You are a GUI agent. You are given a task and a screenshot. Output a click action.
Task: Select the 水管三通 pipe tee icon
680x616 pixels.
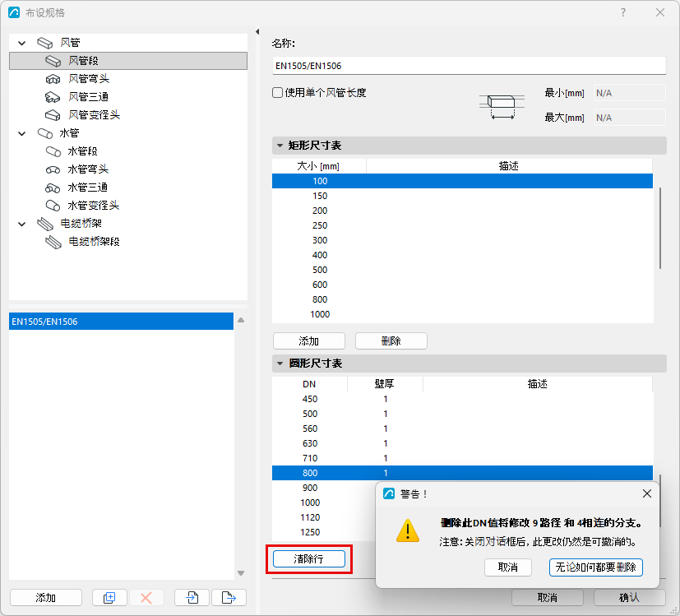point(53,188)
